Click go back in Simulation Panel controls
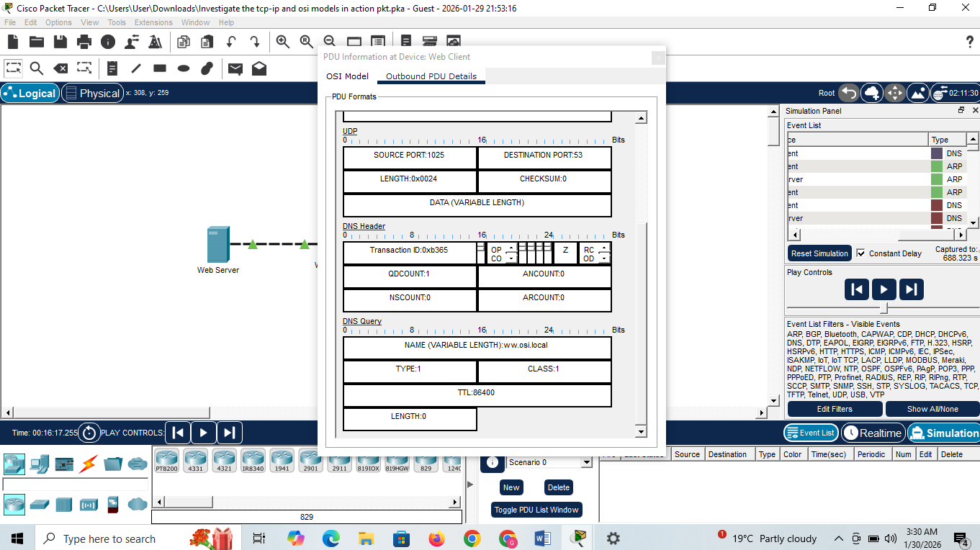The image size is (980, 550). pyautogui.click(x=857, y=289)
